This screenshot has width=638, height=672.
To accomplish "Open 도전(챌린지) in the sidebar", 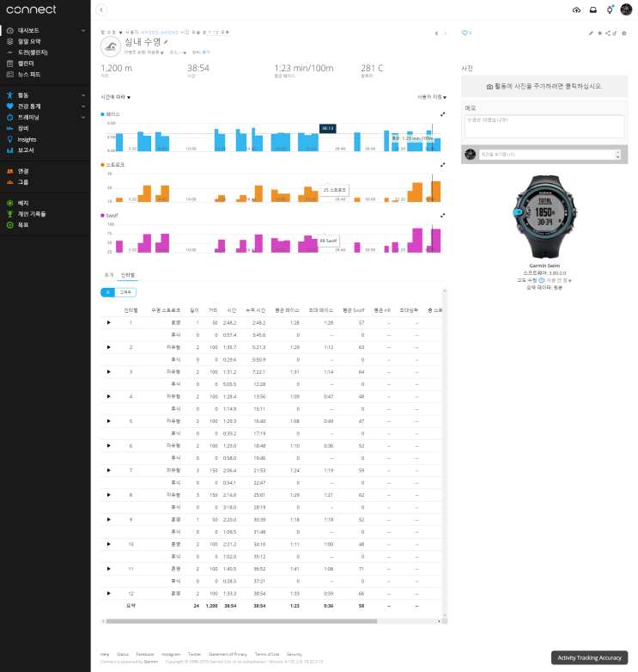I will 33,52.
